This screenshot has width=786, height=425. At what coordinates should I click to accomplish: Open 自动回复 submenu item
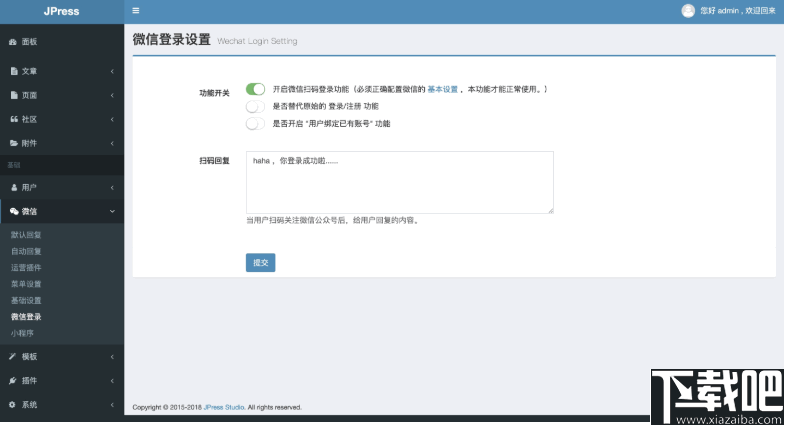click(26, 251)
